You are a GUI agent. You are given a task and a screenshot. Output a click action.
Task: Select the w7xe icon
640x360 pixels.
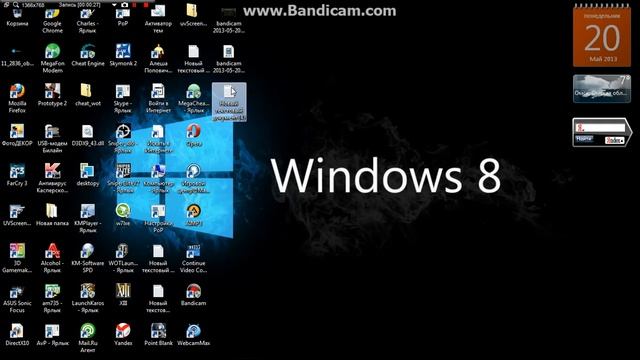click(x=123, y=216)
